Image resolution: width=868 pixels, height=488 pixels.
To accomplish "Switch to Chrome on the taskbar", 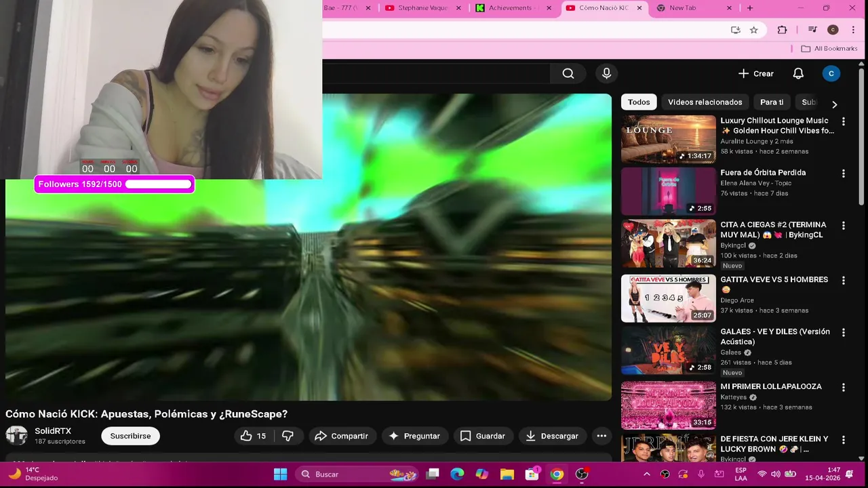I will tap(557, 474).
